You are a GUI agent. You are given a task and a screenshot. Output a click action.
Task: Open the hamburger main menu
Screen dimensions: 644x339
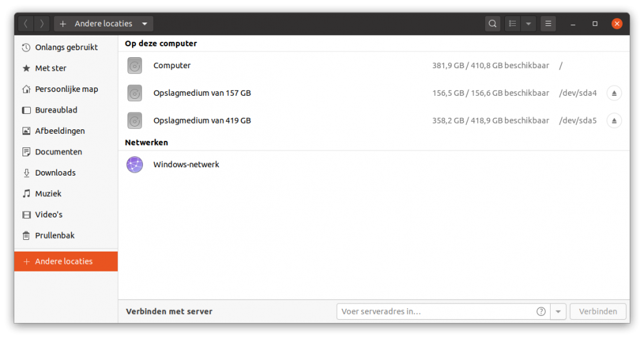548,24
